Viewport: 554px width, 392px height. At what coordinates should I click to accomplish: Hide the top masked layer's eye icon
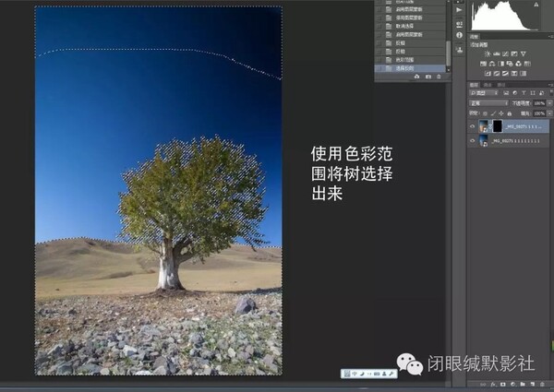[x=473, y=126]
